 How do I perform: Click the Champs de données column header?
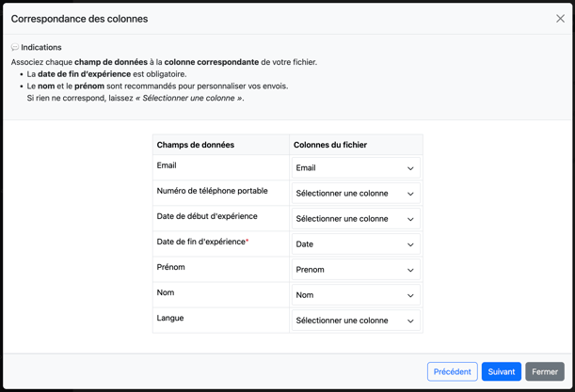pyautogui.click(x=196, y=145)
